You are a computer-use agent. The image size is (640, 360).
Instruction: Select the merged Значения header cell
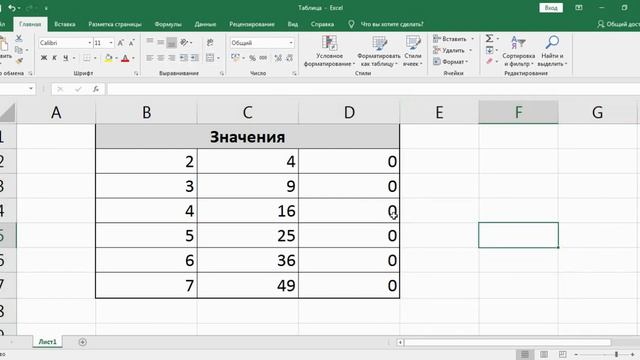247,137
